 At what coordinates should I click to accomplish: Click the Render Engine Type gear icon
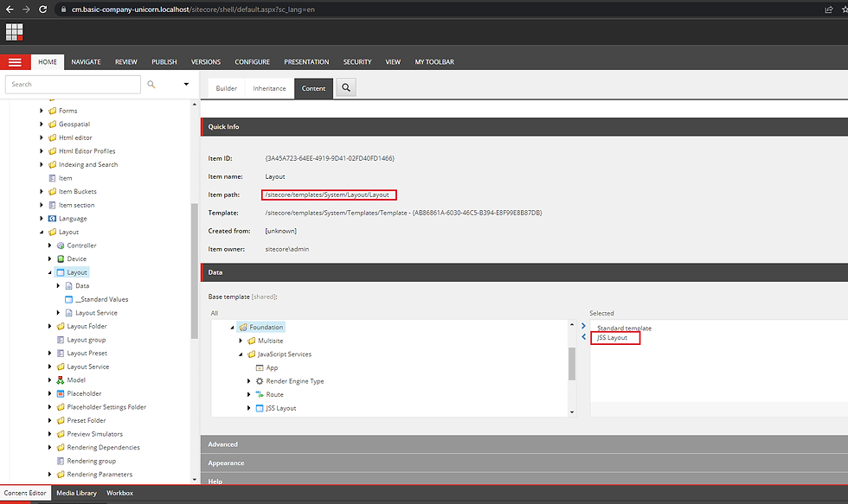(260, 381)
